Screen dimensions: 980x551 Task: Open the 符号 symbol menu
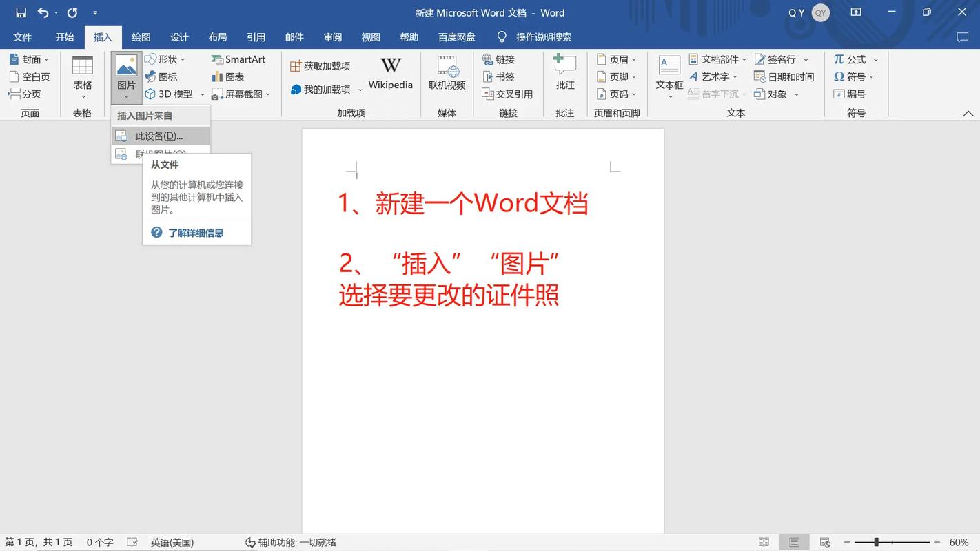coord(854,77)
